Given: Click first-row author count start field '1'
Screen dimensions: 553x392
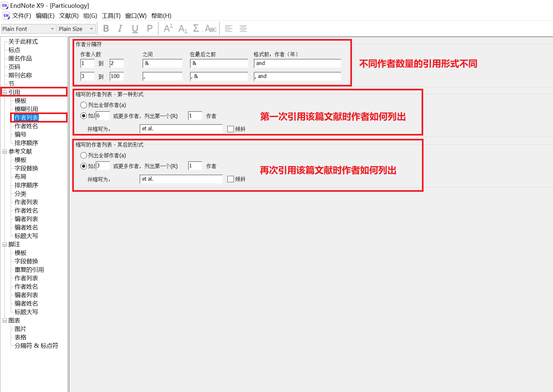Looking at the screenshot, I should [87, 63].
